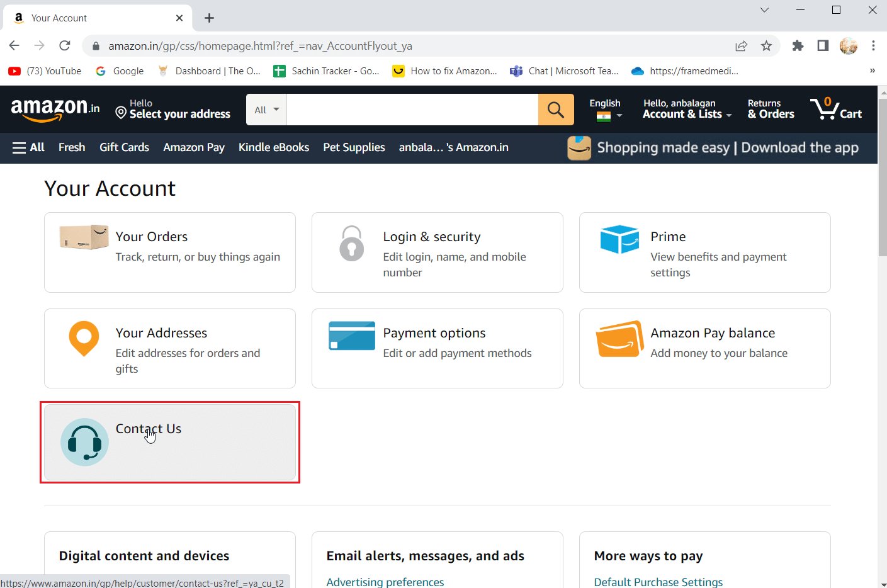Click the Prime card heading
Viewport: 887px width, 588px height.
click(x=668, y=237)
